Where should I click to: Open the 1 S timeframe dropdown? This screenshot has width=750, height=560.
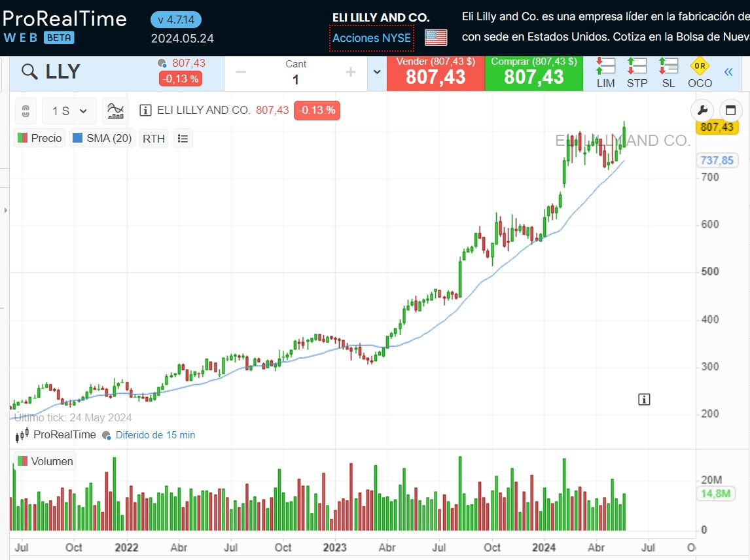click(x=69, y=111)
